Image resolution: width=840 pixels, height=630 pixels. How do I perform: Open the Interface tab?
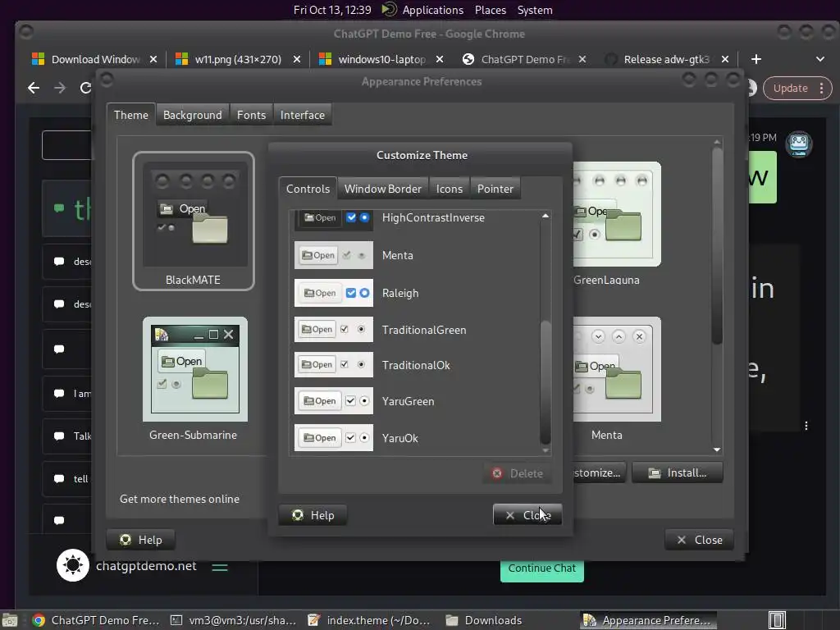click(x=302, y=115)
